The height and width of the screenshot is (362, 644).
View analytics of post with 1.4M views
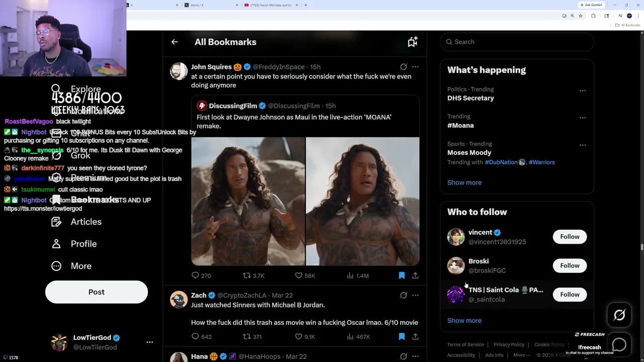click(358, 276)
